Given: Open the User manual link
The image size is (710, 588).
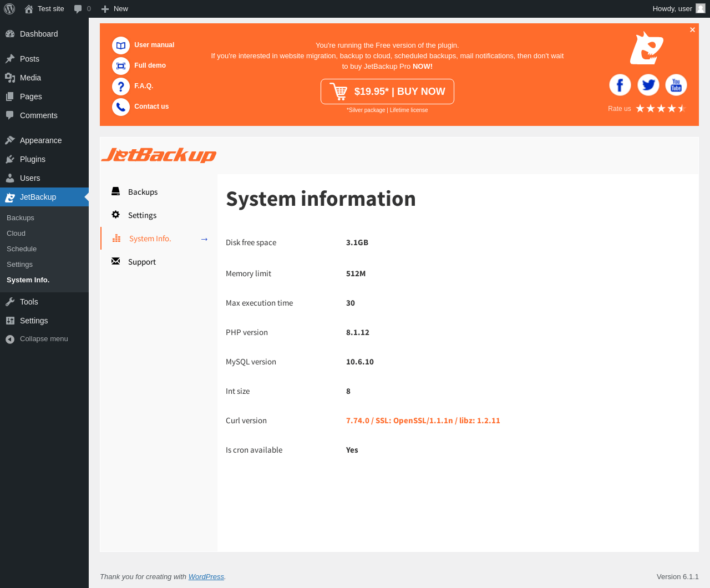Looking at the screenshot, I should coord(154,45).
